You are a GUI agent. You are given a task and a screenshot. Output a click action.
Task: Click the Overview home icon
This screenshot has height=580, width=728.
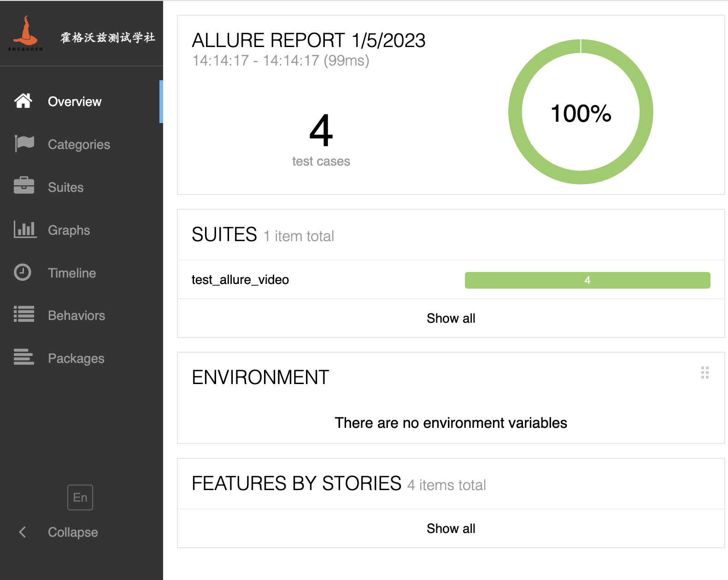(x=23, y=101)
